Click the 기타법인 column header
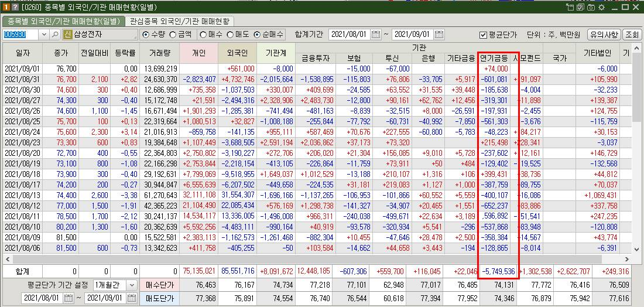The width and height of the screenshot is (644, 307). pyautogui.click(x=598, y=53)
